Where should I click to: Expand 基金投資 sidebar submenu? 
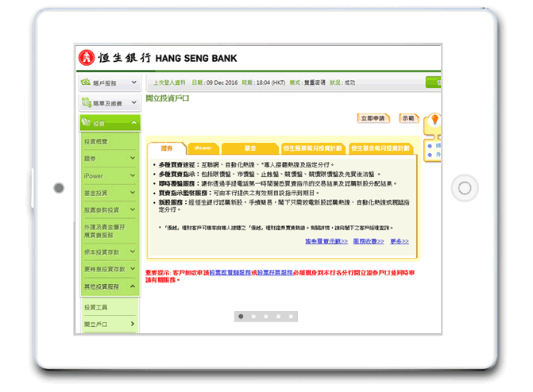point(132,193)
